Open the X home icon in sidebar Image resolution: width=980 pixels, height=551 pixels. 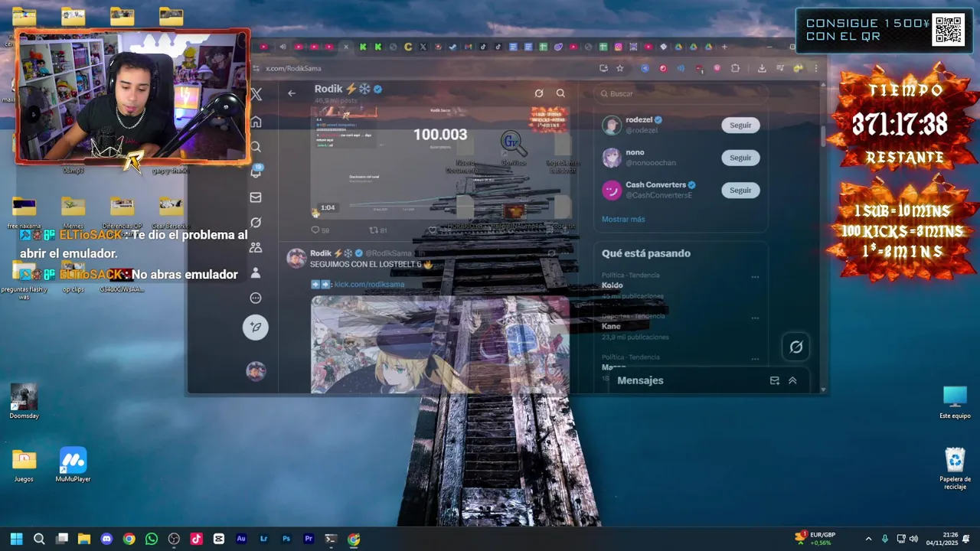256,122
